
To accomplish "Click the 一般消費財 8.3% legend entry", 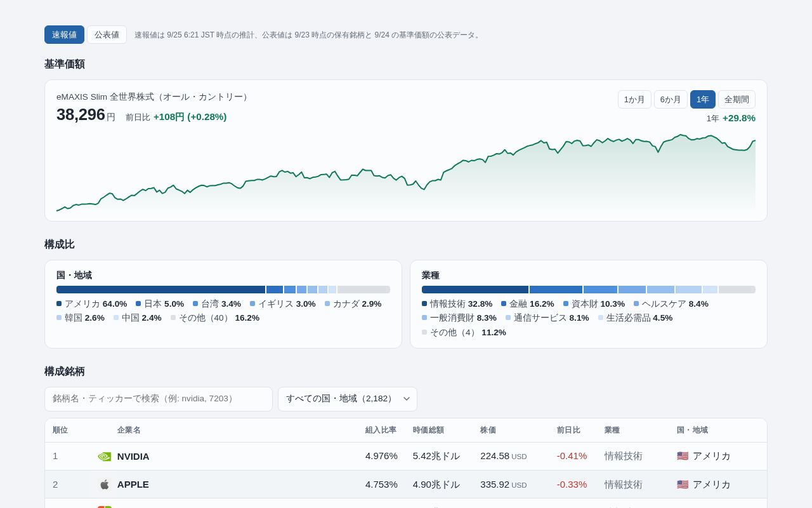I will (459, 318).
